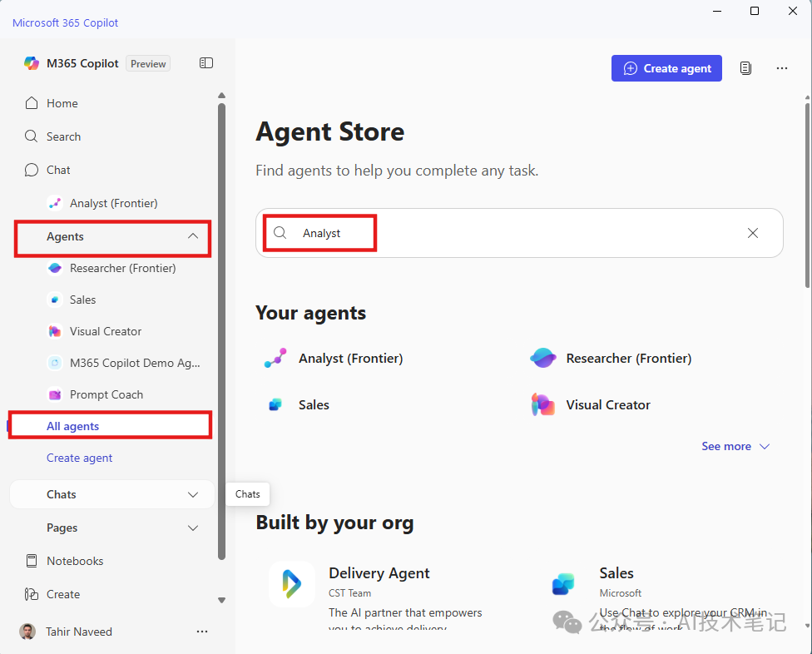The height and width of the screenshot is (654, 812).
Task: Click the Agent Store search box
Action: (x=519, y=233)
